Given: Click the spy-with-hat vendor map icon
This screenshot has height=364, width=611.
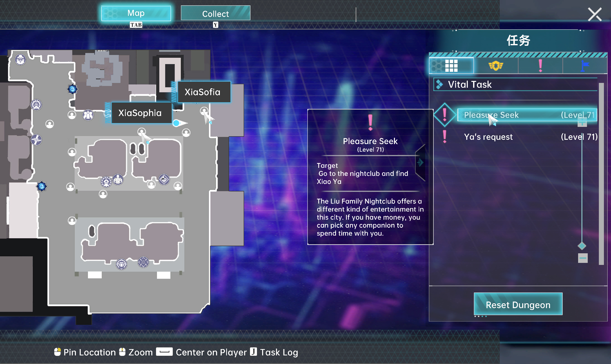Looking at the screenshot, I should click(x=20, y=60).
